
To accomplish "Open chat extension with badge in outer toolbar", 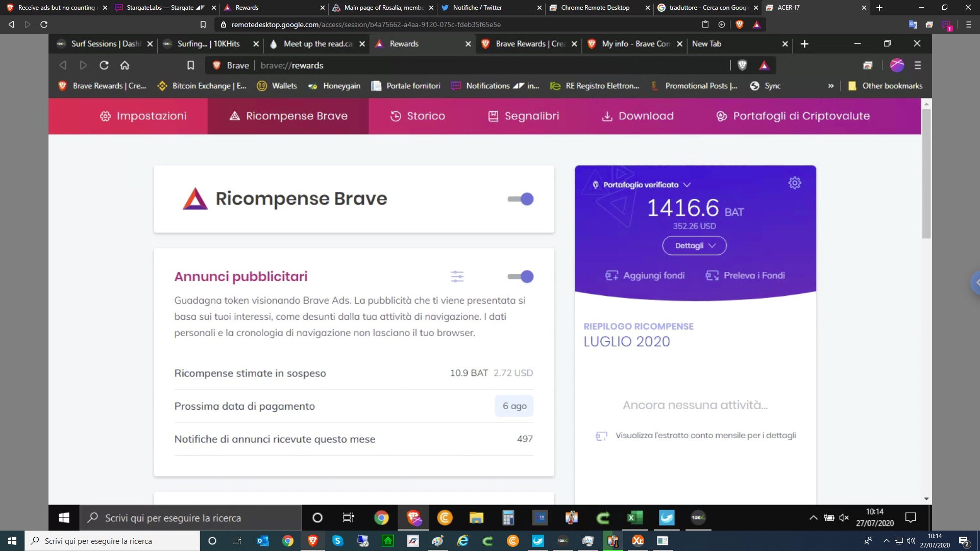I will [947, 25].
